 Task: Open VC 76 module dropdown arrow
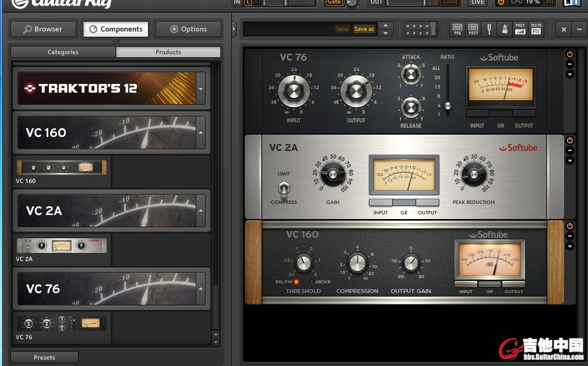point(569,75)
